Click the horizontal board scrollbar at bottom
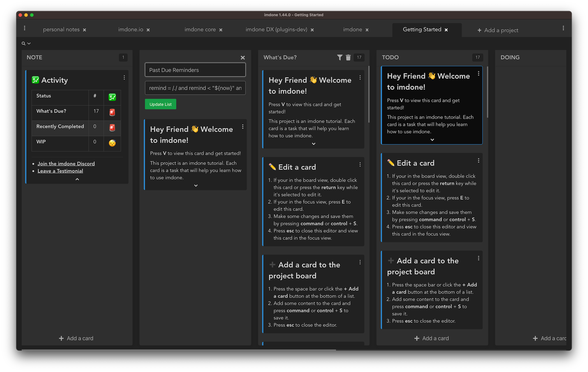Screen dimensions: 588x372 [x=179, y=350]
